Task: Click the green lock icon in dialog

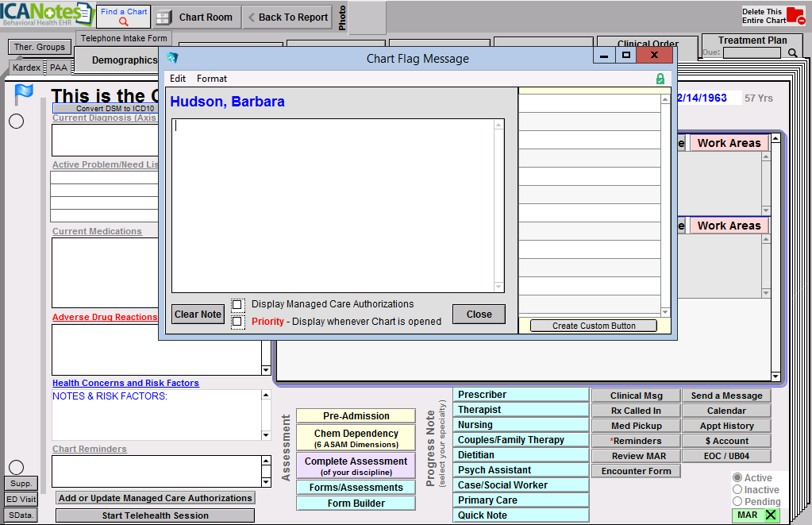Action: click(660, 79)
